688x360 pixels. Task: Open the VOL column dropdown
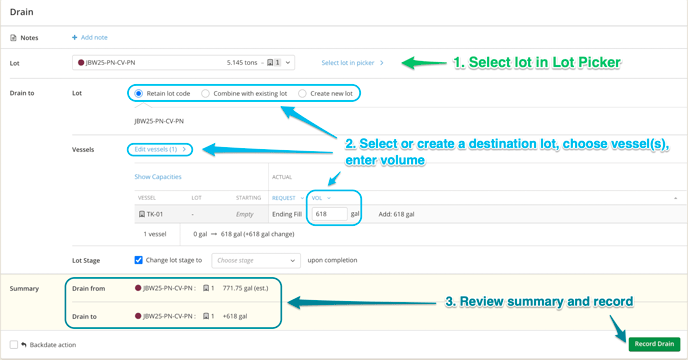[321, 198]
